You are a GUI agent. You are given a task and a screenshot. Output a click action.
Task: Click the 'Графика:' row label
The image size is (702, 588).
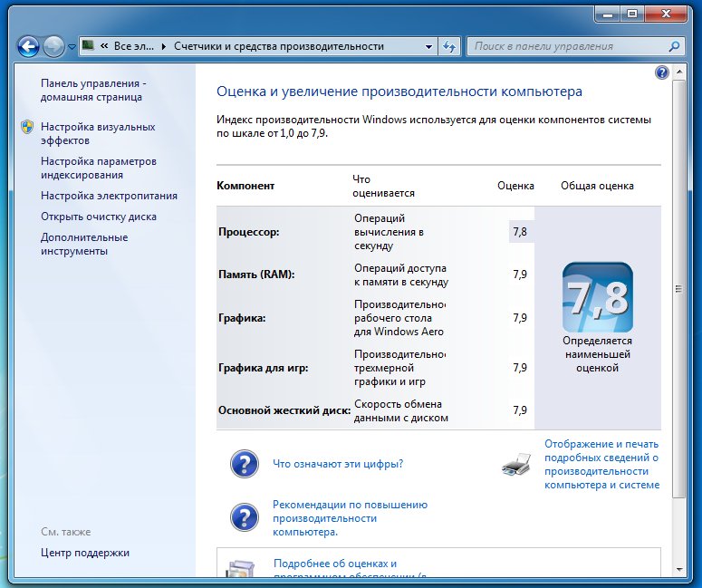(242, 318)
